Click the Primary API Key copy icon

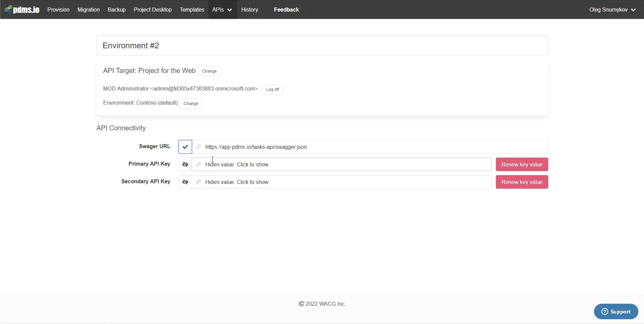[198, 164]
